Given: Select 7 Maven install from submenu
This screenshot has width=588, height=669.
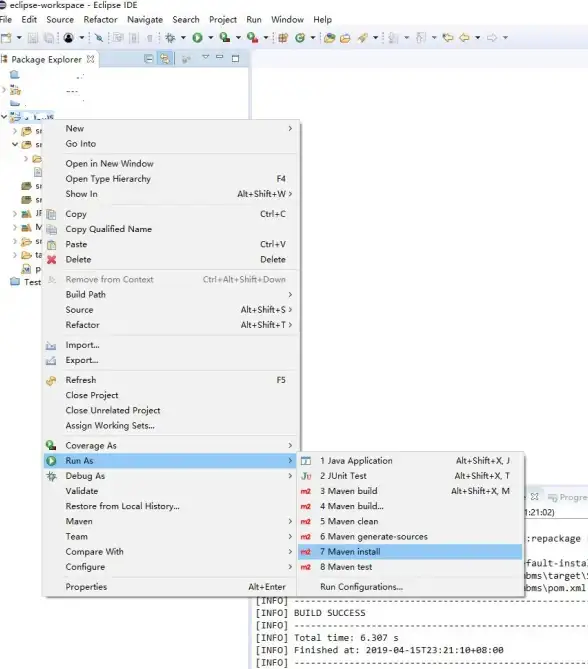Looking at the screenshot, I should [410, 552].
